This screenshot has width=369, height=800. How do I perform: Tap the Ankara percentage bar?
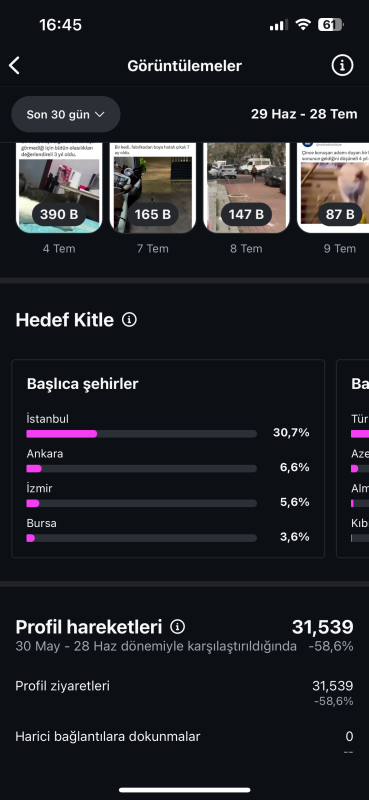(x=141, y=468)
